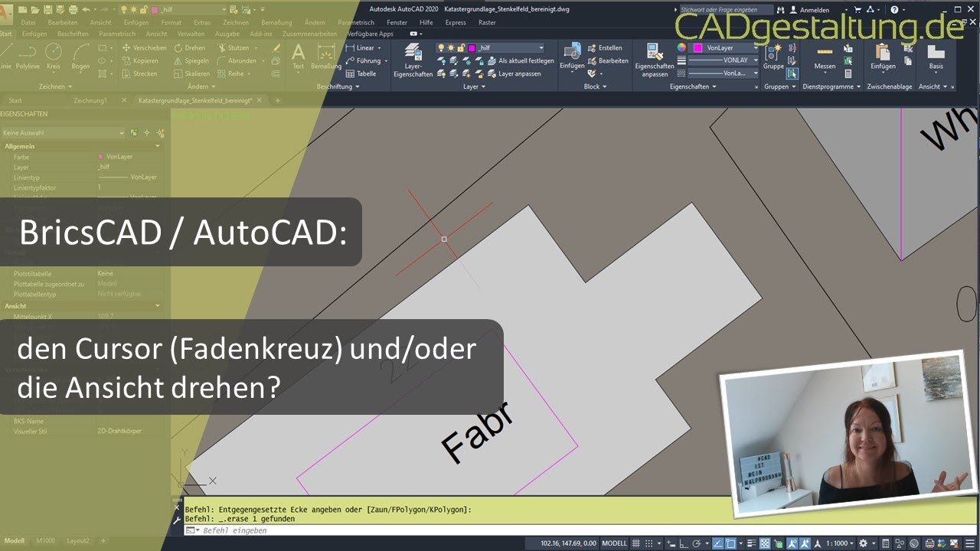
Task: Open the VONLAY lineweight dropdown
Action: coord(724,60)
